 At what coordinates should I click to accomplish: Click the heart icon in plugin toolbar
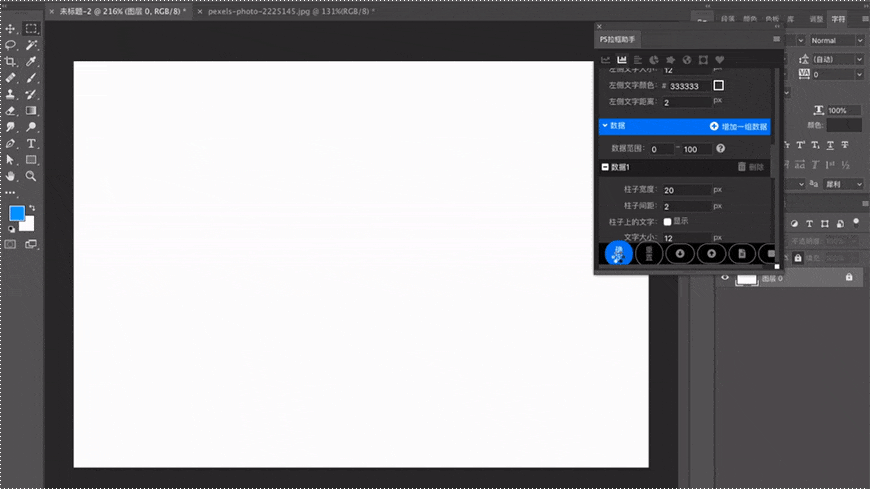(719, 60)
